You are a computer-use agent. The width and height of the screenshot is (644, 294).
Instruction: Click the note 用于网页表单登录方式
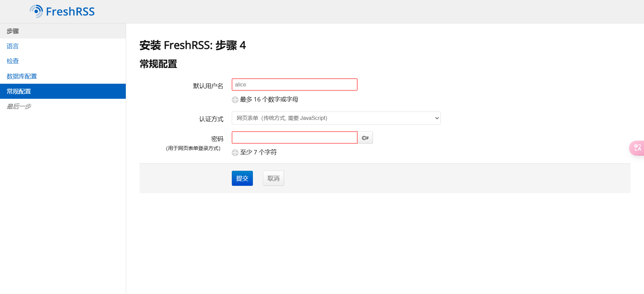coord(193,148)
